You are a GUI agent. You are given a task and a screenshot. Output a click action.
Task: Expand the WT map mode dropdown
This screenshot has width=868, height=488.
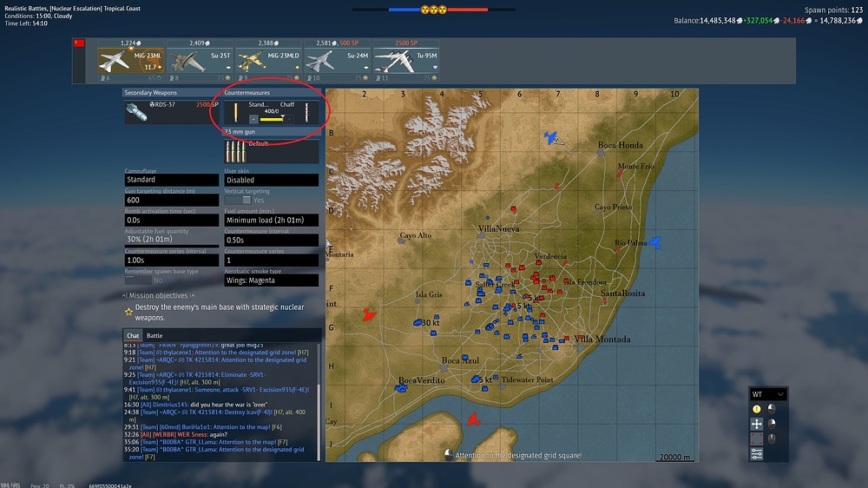pos(769,394)
